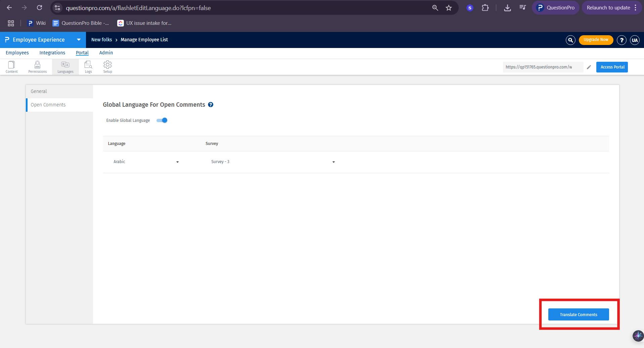Open the UA user account avatar
Image resolution: width=644 pixels, height=348 pixels.
click(635, 40)
